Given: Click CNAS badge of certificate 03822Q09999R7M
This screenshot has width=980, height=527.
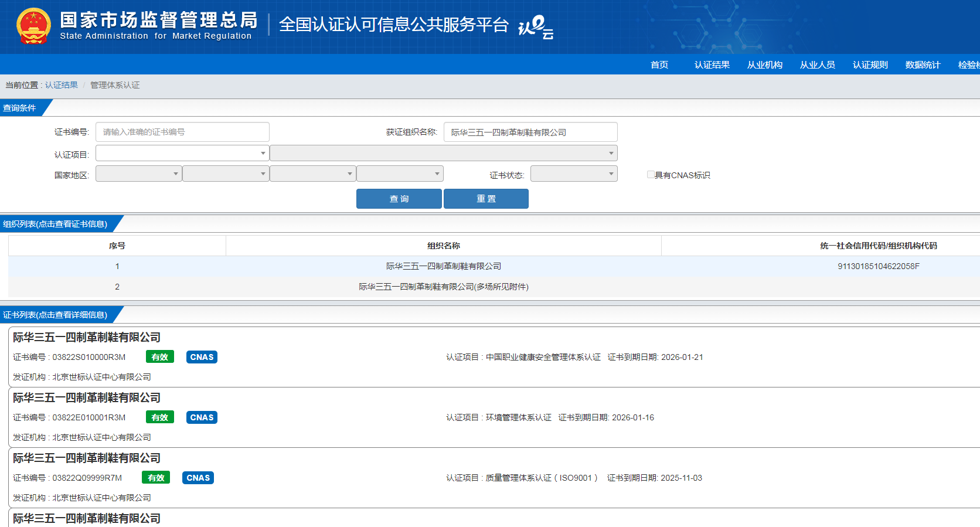Looking at the screenshot, I should (198, 478).
